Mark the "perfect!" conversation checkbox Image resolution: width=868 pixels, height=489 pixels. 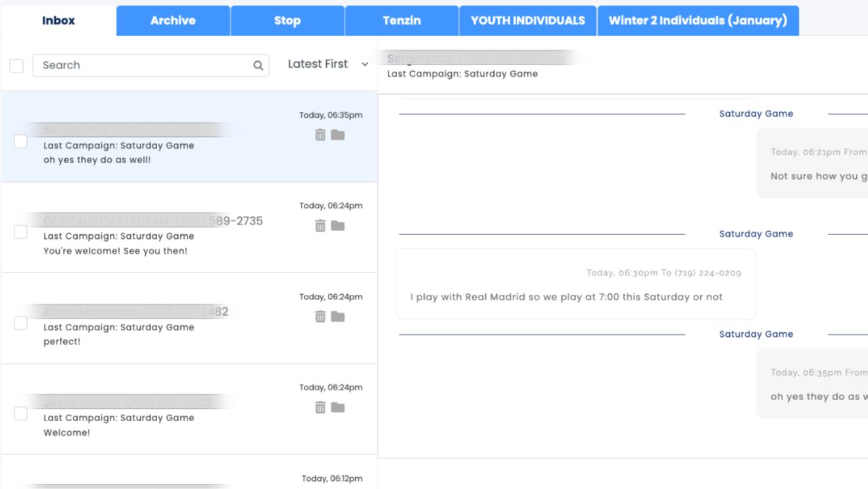tap(21, 323)
